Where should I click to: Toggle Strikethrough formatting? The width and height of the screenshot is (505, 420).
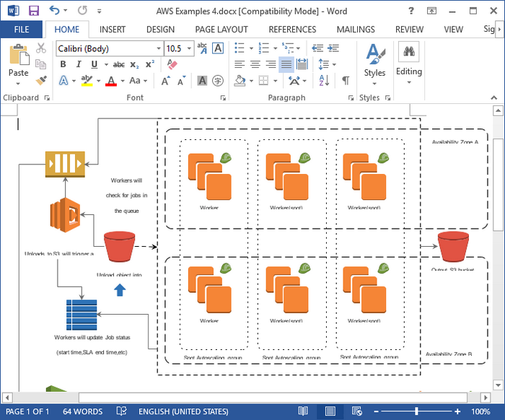click(x=119, y=65)
